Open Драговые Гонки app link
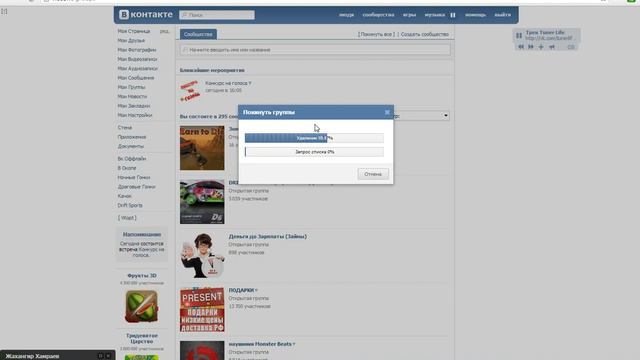Screen dimensions: 640x360 136,187
